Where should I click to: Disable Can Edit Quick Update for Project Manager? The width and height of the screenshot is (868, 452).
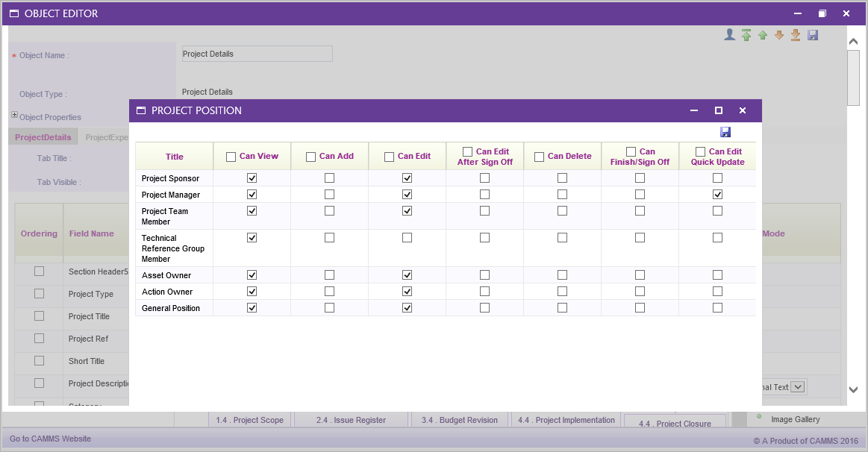click(x=717, y=195)
